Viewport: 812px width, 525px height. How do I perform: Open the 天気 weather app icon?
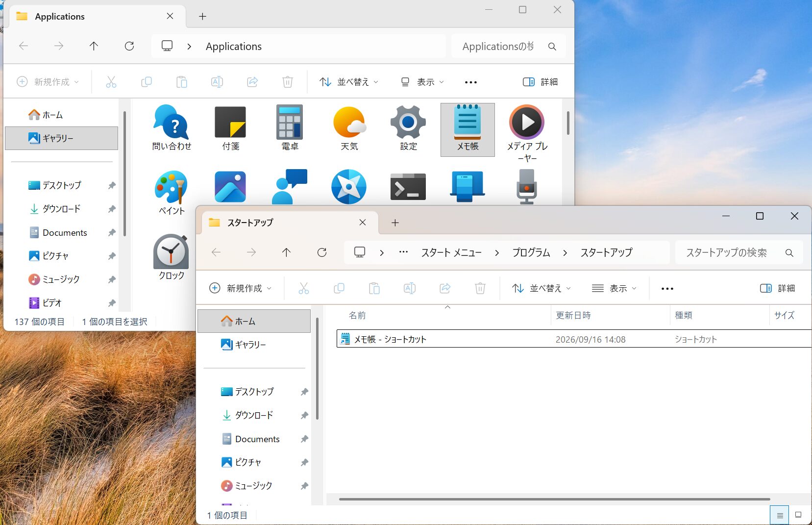(x=349, y=127)
